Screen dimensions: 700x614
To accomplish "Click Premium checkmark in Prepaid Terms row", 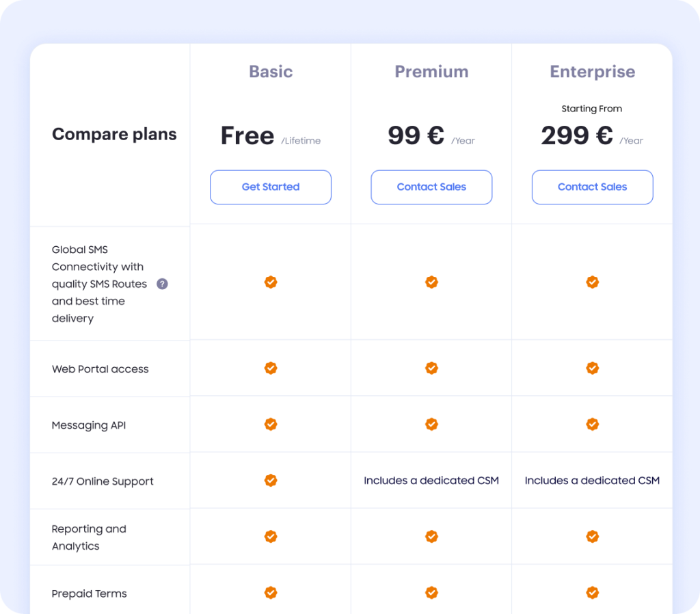I will click(x=431, y=593).
